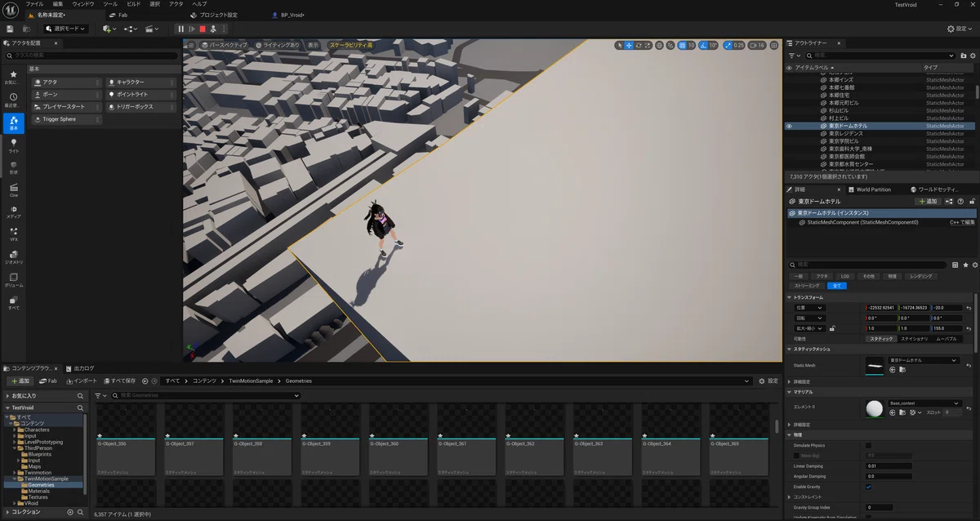The image size is (980, 521).
Task: Pause the play-in-editor simulation
Action: point(180,29)
